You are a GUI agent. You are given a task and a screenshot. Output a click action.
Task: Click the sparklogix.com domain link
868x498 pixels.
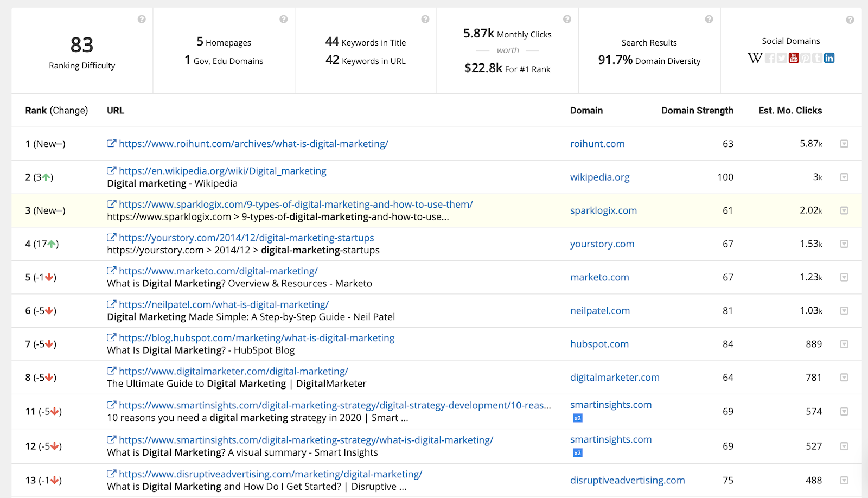pyautogui.click(x=603, y=210)
